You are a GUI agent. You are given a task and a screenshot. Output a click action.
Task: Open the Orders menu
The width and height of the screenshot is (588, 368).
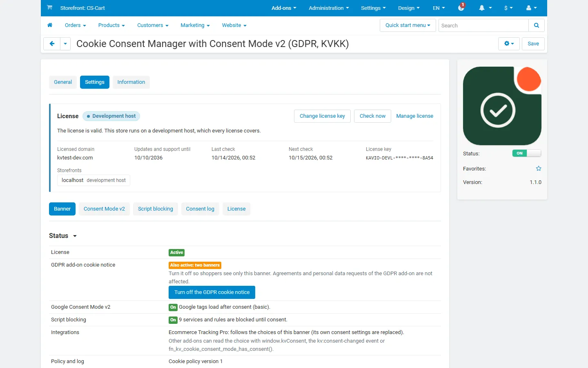[x=76, y=25]
